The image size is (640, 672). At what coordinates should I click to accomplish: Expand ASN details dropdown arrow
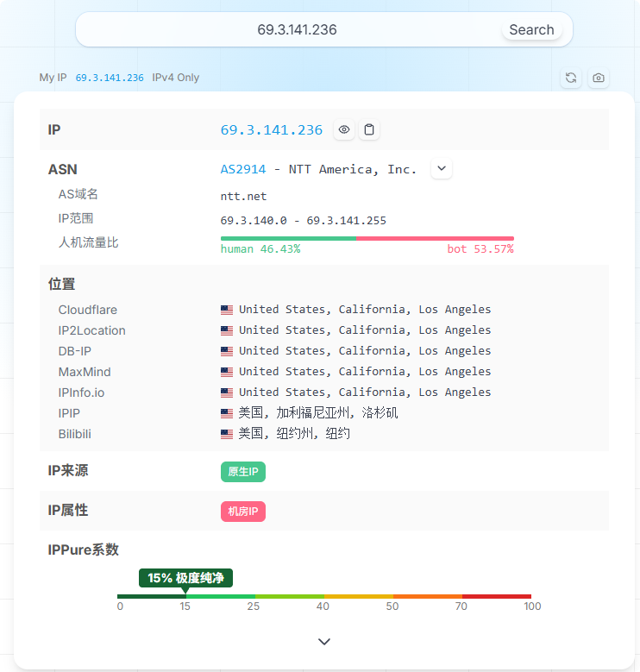click(442, 168)
